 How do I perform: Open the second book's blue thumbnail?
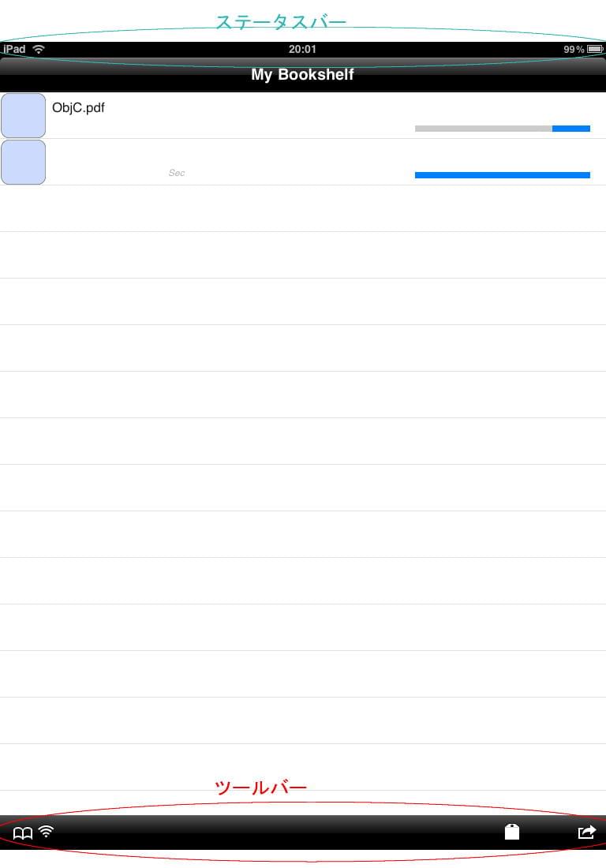[x=23, y=162]
